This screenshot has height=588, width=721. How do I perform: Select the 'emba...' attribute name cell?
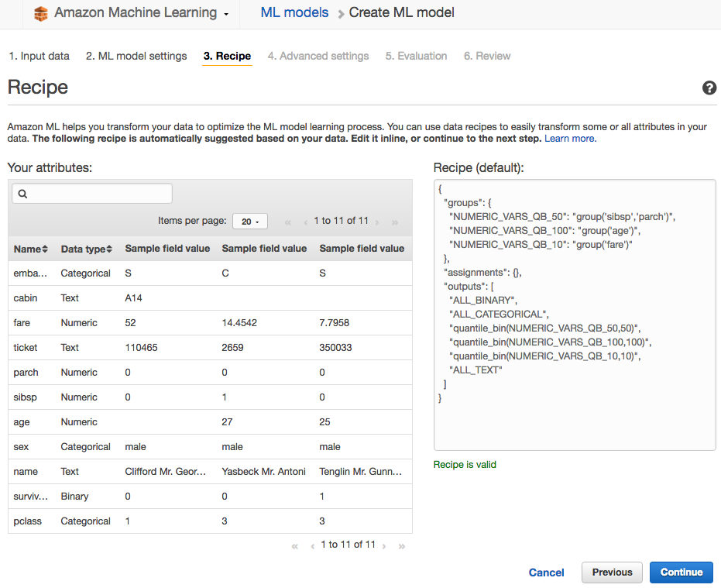(x=30, y=273)
